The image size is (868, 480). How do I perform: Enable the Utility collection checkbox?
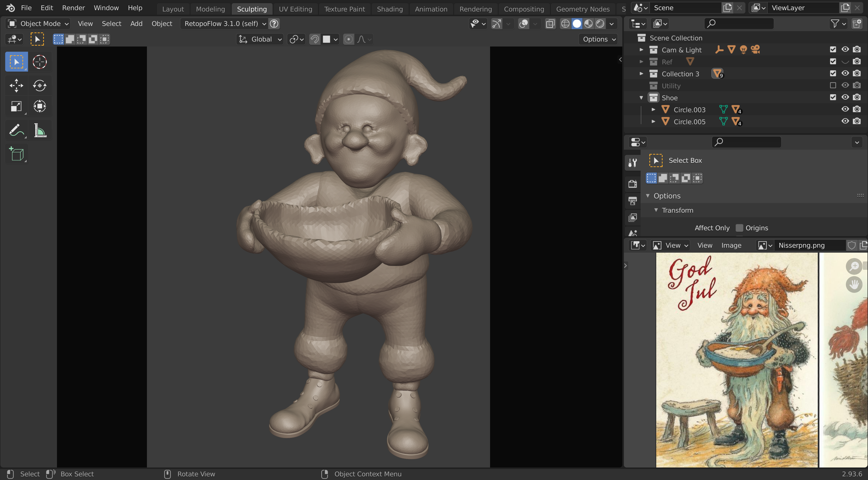click(833, 86)
